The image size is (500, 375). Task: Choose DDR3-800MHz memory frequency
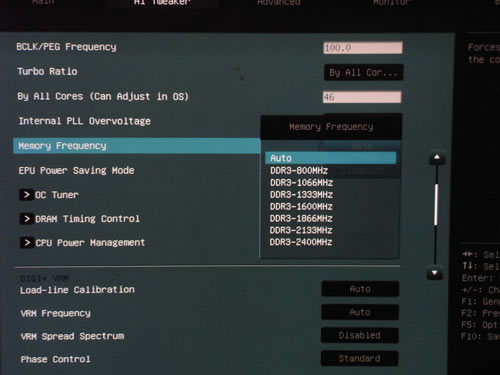point(299,171)
